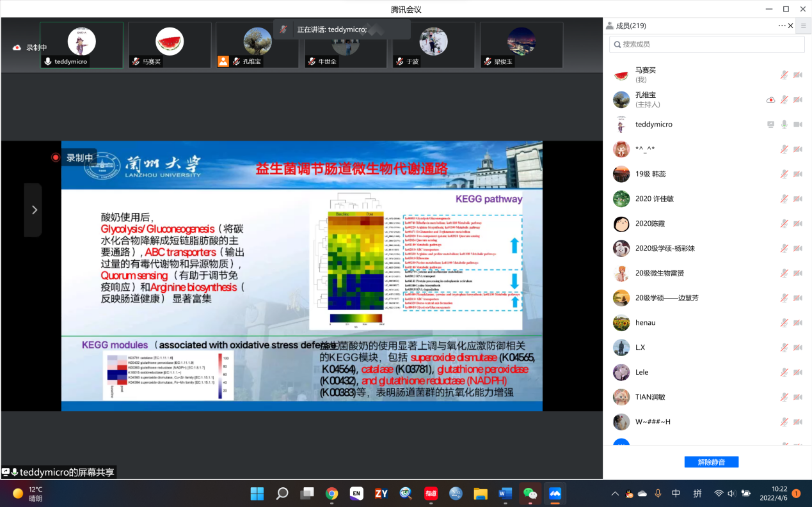The width and height of the screenshot is (812, 507).
Task: Select teddymicro video thumbnail in top strip
Action: pyautogui.click(x=81, y=45)
